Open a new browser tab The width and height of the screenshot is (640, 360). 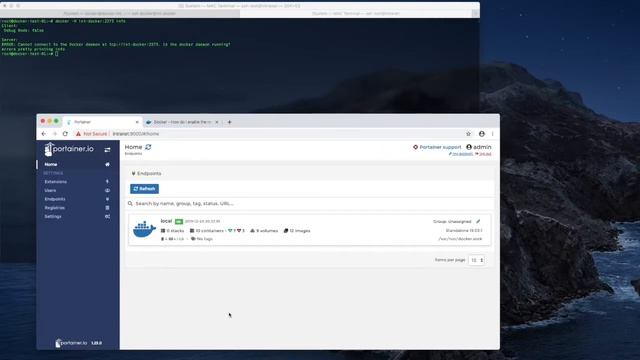(x=229, y=122)
